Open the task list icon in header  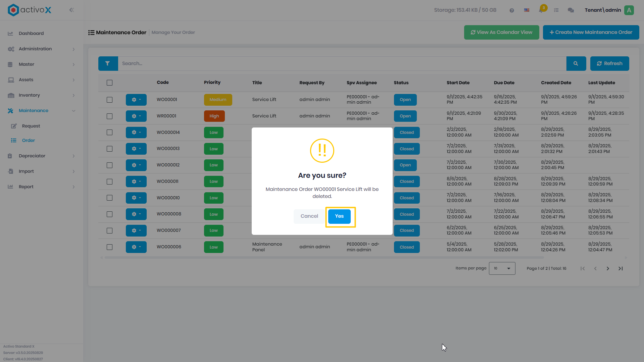pos(556,10)
